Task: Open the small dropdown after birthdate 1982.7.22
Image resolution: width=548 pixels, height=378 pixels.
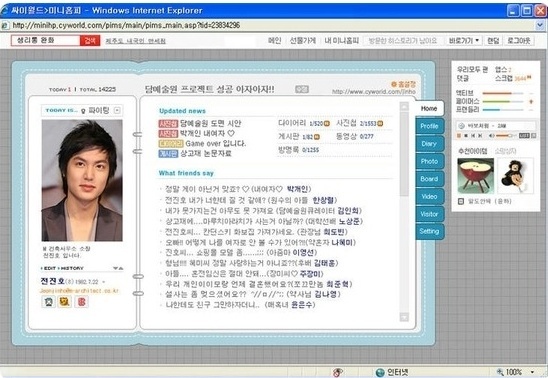Action: pos(104,282)
